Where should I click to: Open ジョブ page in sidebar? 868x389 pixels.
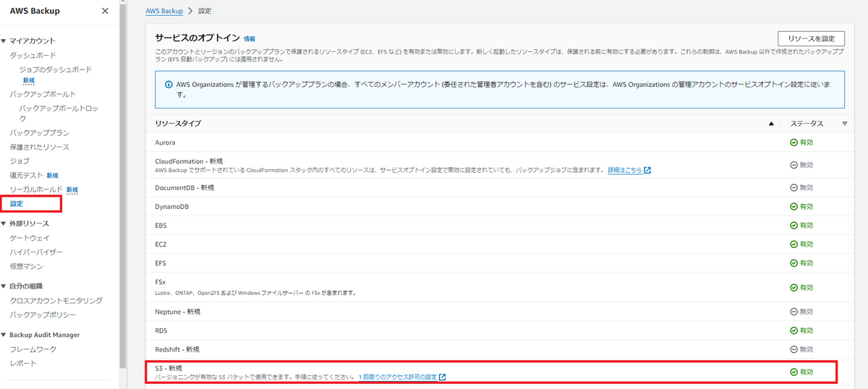pyautogui.click(x=20, y=161)
